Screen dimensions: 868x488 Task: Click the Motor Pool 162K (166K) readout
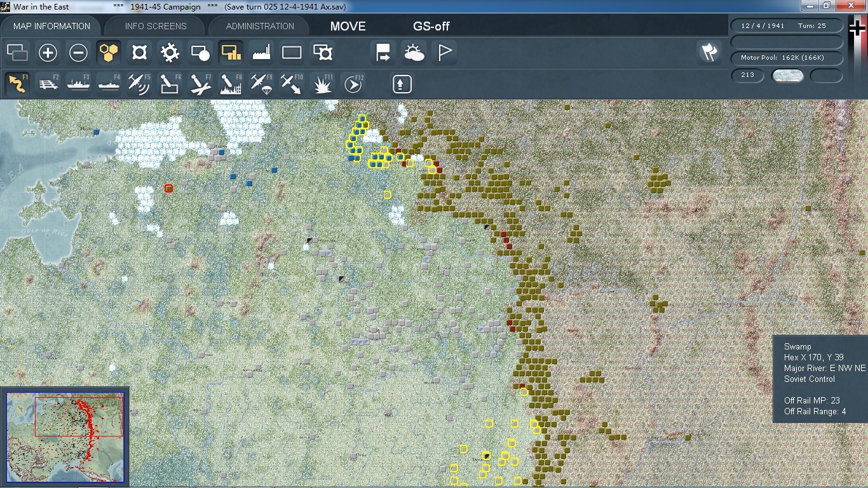[x=787, y=58]
